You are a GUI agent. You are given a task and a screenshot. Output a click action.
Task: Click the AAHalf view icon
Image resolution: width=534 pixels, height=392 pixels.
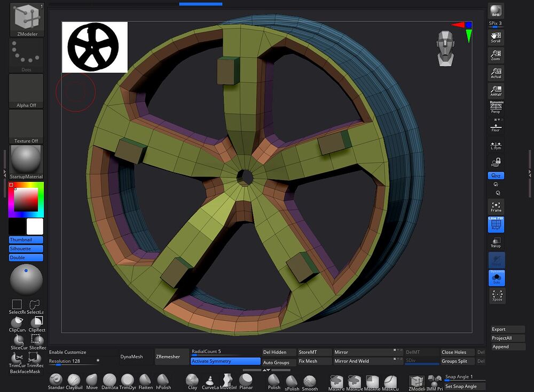pos(496,91)
